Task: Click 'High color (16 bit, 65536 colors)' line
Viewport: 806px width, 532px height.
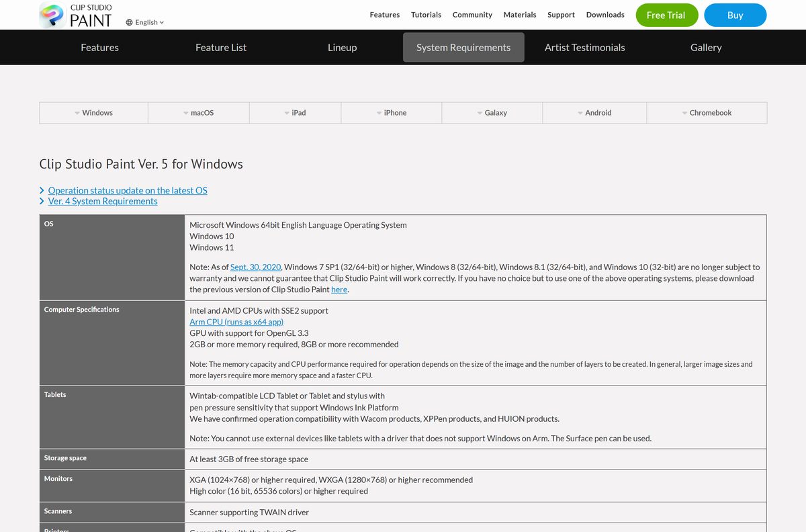Action: click(x=279, y=491)
